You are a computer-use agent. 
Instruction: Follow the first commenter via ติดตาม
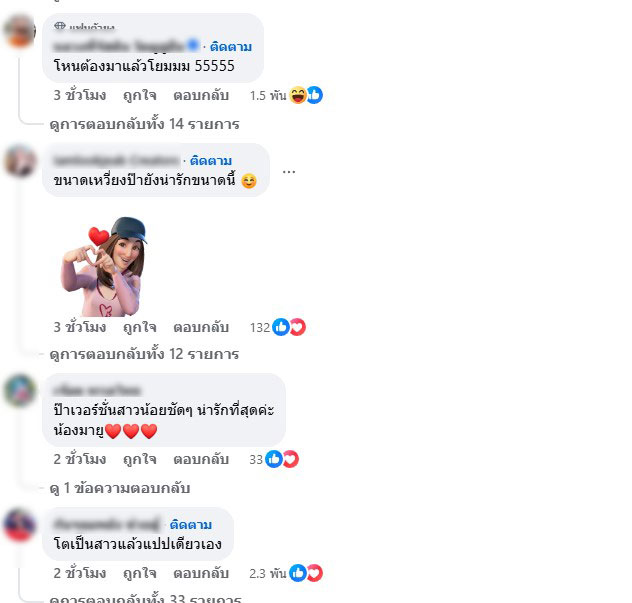pyautogui.click(x=231, y=47)
